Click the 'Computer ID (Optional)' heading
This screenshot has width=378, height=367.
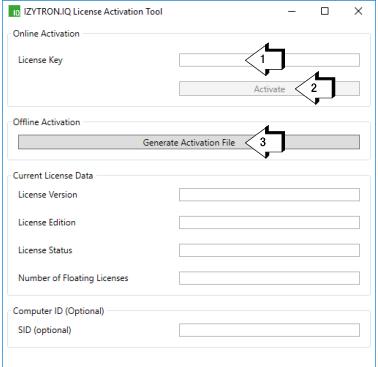58,311
